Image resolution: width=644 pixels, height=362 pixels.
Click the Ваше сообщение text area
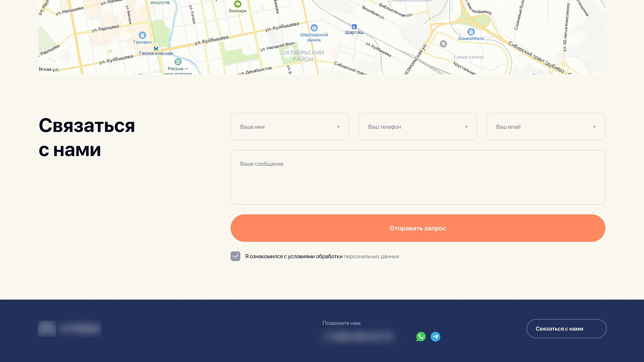pyautogui.click(x=418, y=177)
